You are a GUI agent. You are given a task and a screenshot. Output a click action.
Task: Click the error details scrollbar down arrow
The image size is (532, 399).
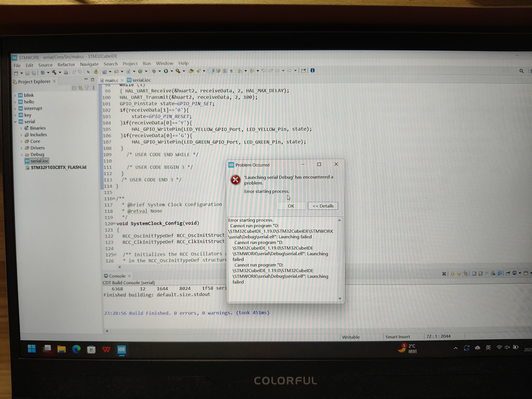[340, 298]
